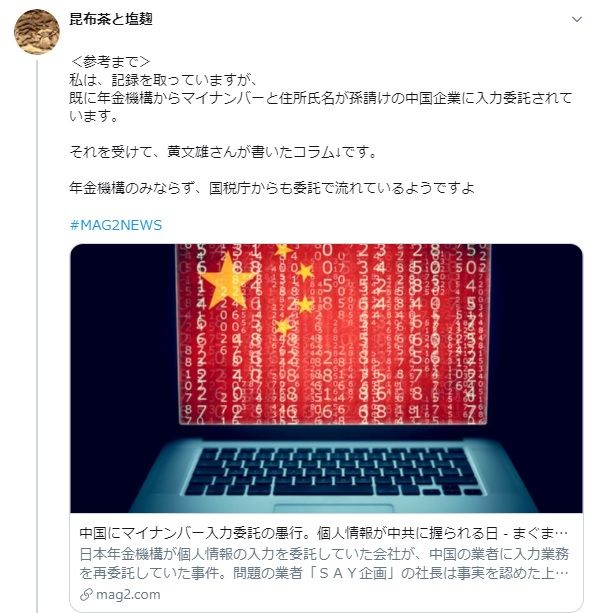Open the tweet options chevron menu
This screenshot has height=613, width=597.
click(577, 19)
